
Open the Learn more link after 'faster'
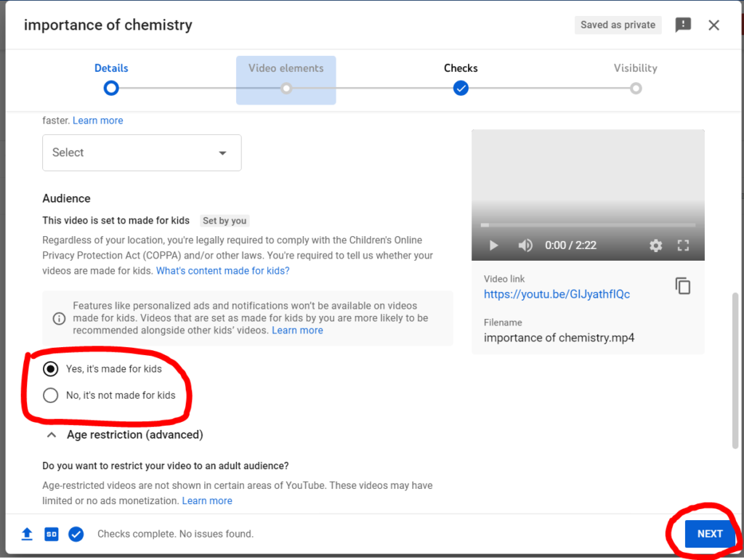click(98, 121)
